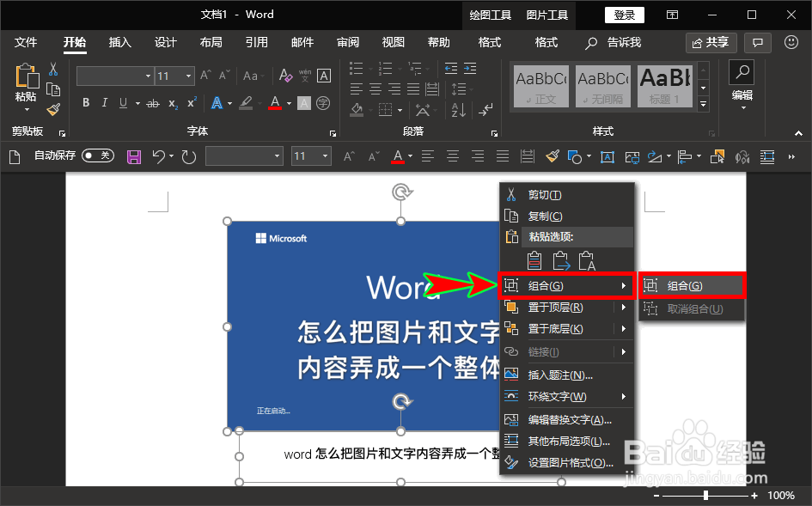The width and height of the screenshot is (812, 506).
Task: Open ribbon font color dropdown arrow
Action: (x=289, y=103)
